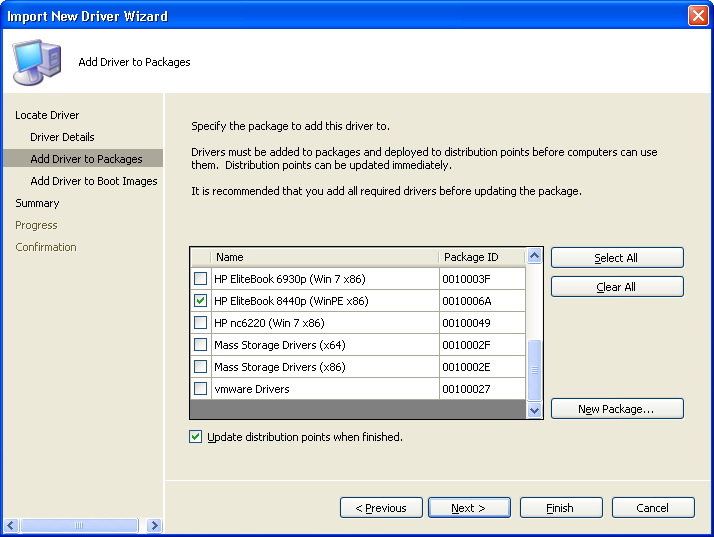Check the HP nc6220 (Win 7 x86) checkbox
Screen dimensions: 714x537
(x=200, y=322)
